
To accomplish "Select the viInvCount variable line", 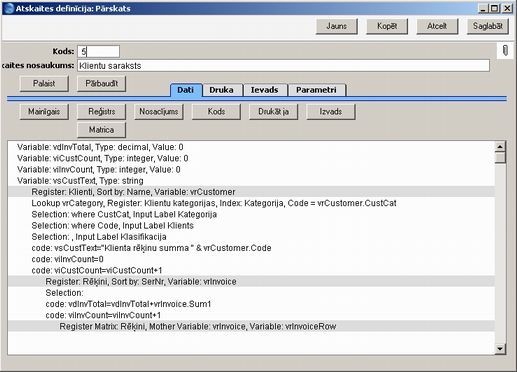I will point(251,169).
